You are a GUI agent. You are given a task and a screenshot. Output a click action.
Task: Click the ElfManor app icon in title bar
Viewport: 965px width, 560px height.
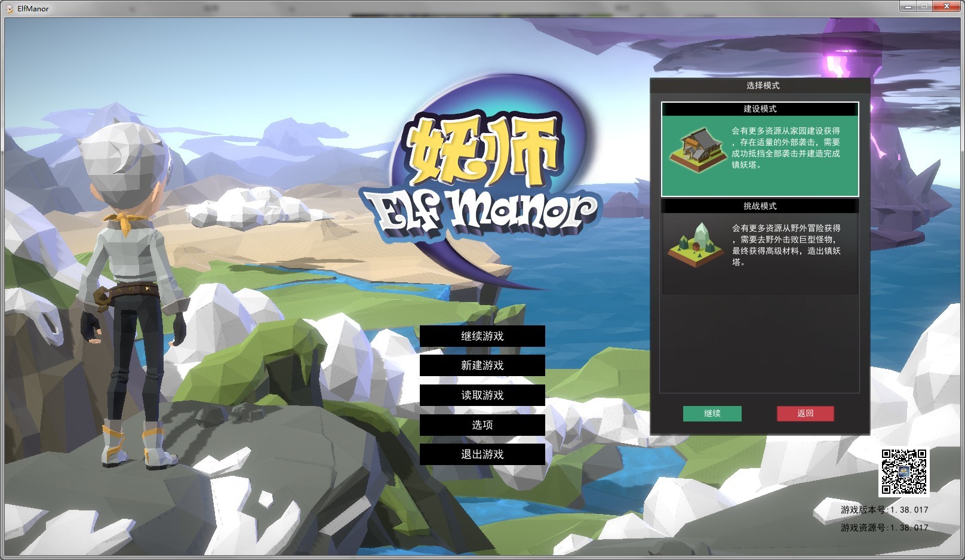click(x=9, y=9)
